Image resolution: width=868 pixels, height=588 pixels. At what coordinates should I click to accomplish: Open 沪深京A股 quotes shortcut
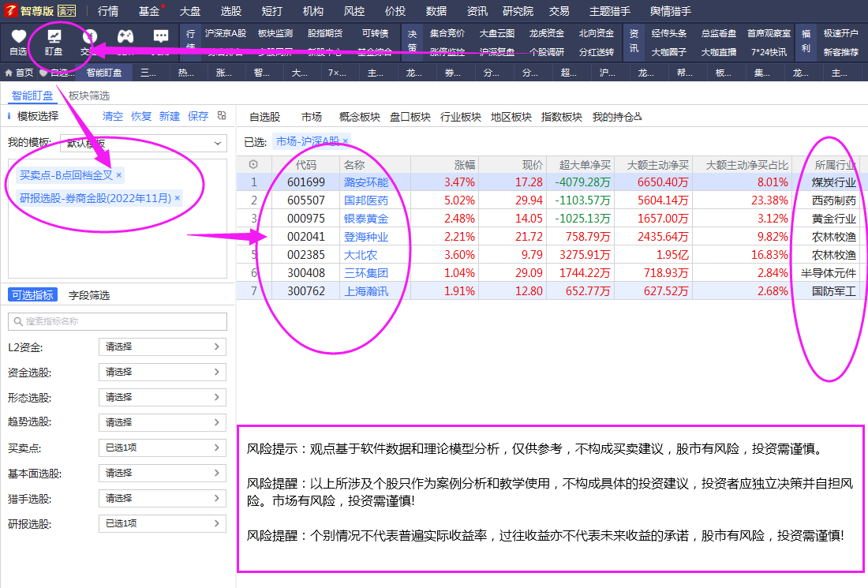coord(226,33)
